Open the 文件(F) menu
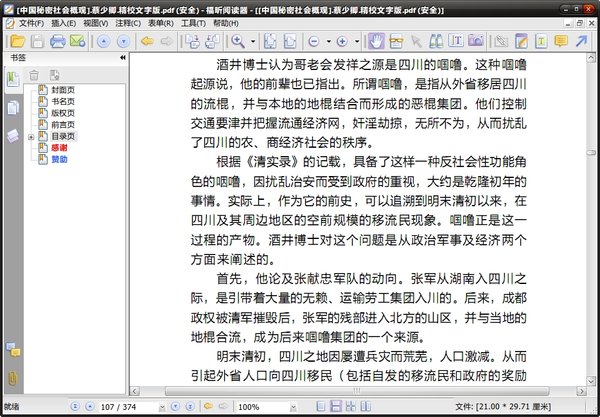This screenshot has height=417, width=600. pos(31,24)
